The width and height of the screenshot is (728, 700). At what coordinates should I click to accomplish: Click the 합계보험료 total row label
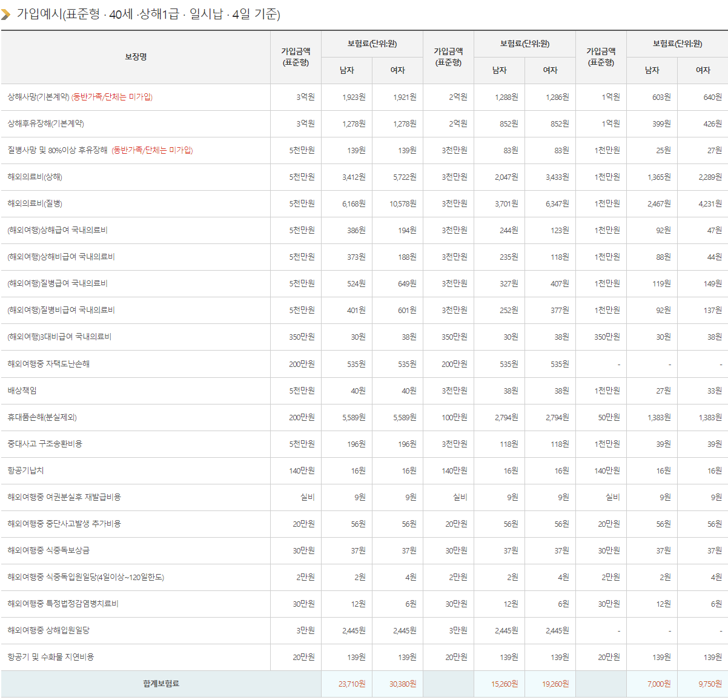[x=161, y=684]
